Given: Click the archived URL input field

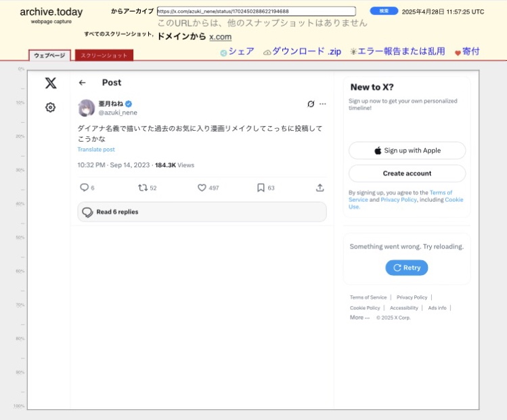Looking at the screenshot, I should (x=257, y=12).
